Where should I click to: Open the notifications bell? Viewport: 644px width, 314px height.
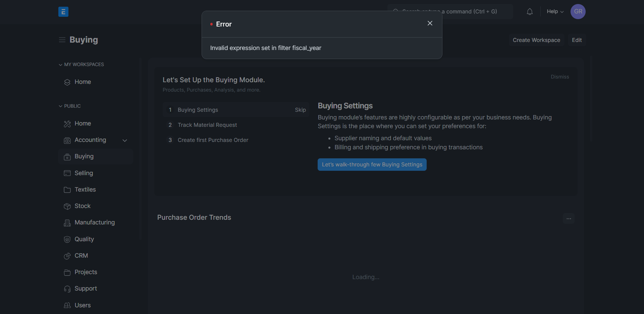pyautogui.click(x=530, y=12)
